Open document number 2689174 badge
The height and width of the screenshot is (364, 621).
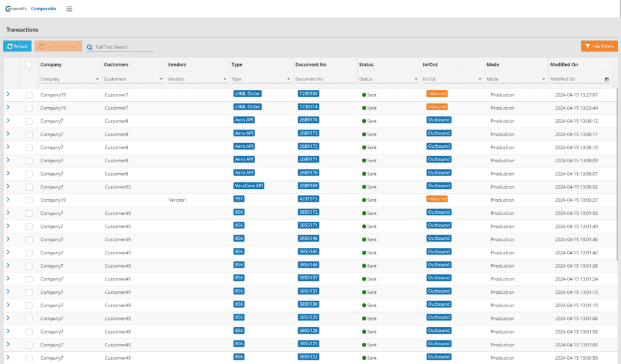tap(309, 120)
